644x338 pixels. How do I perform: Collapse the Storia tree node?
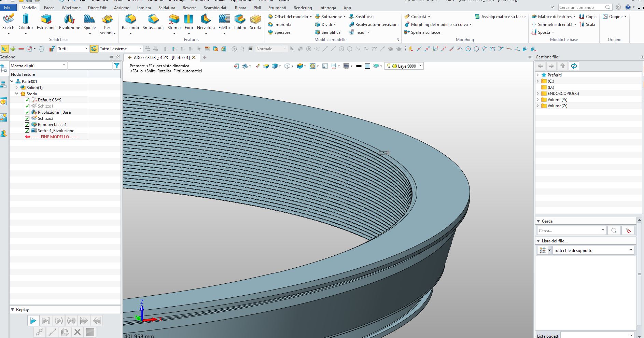click(17, 94)
